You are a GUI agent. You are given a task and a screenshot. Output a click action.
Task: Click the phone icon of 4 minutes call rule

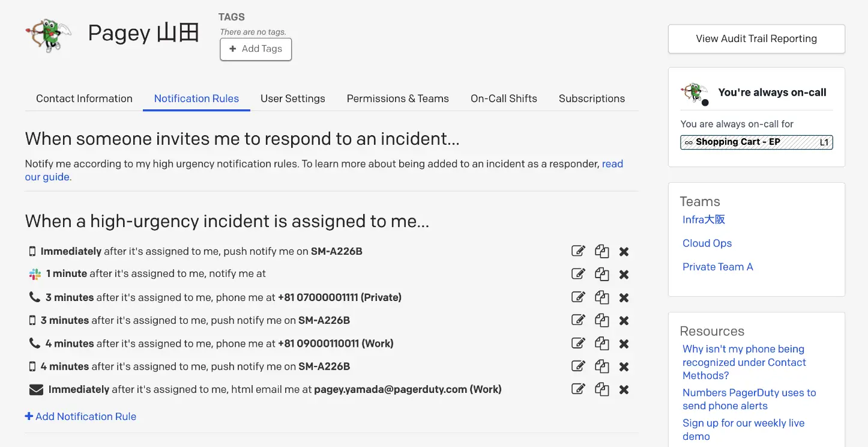(x=34, y=343)
